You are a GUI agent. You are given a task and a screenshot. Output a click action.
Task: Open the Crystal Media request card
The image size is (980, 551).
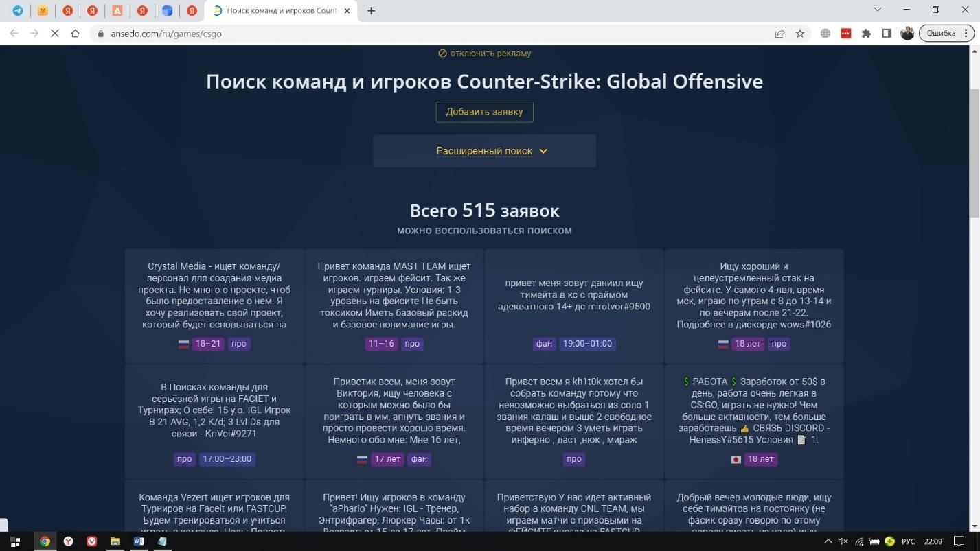point(214,306)
